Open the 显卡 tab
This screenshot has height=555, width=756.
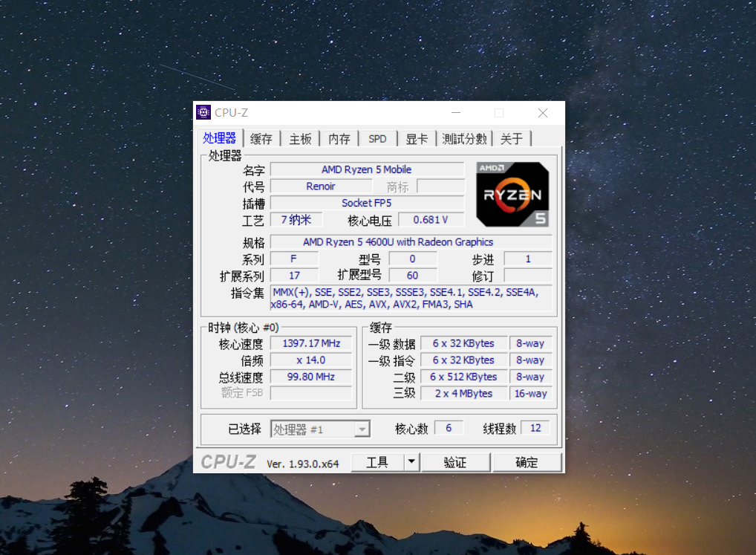coord(417,139)
